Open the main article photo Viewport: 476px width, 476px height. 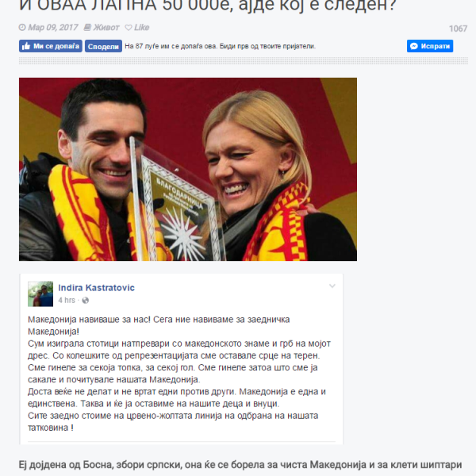click(188, 170)
